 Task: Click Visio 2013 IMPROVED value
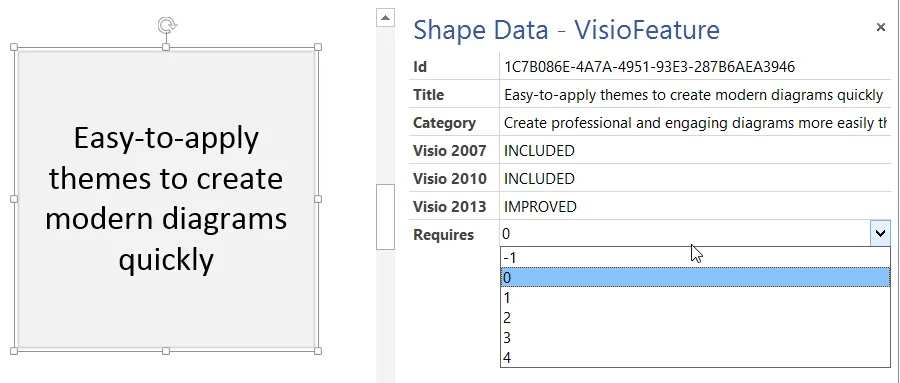(x=695, y=206)
